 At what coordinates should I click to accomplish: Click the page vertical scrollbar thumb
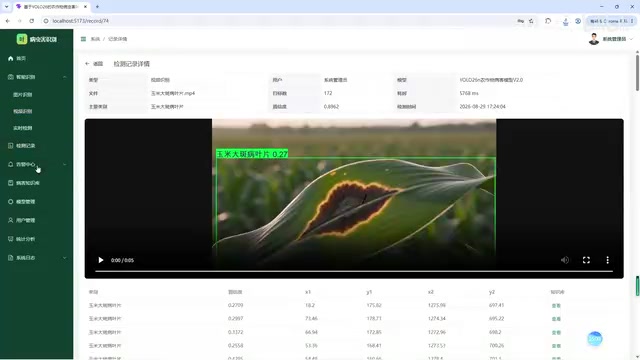tap(637, 73)
